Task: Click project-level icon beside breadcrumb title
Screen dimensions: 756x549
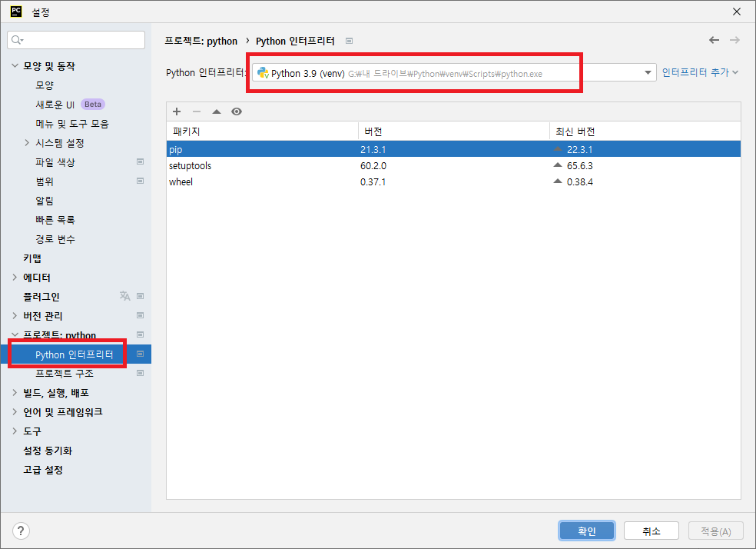Action: (349, 41)
